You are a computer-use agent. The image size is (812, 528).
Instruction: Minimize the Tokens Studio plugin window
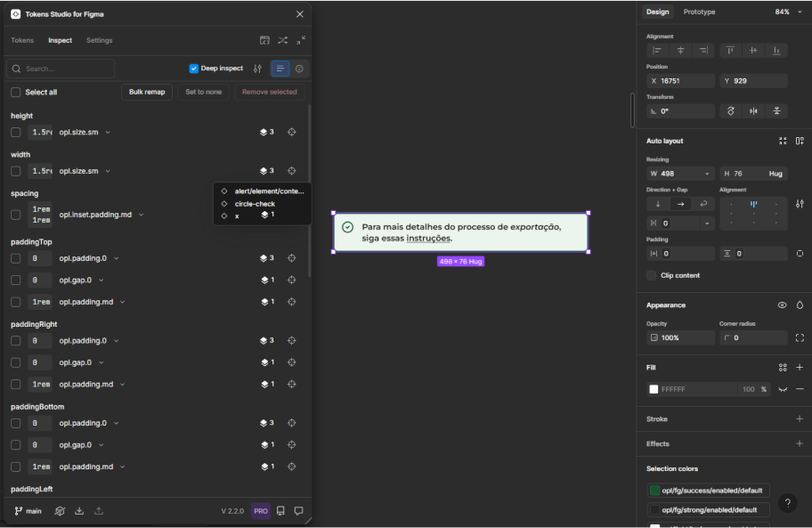[301, 40]
